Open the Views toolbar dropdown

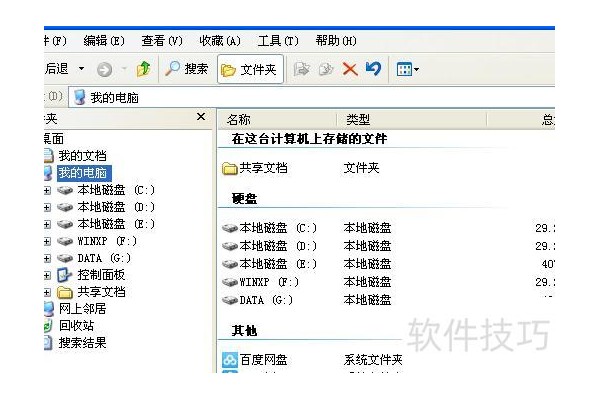(x=407, y=70)
